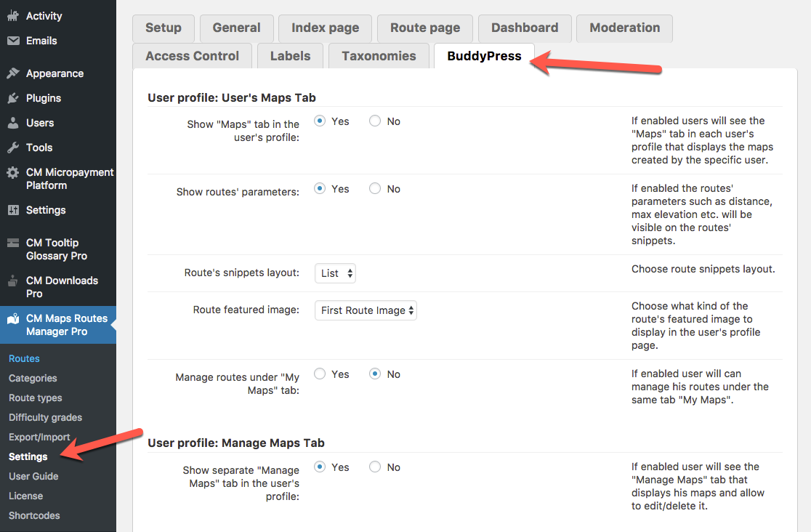
Task: Select Yes for Show Maps tab in profile
Action: point(320,121)
